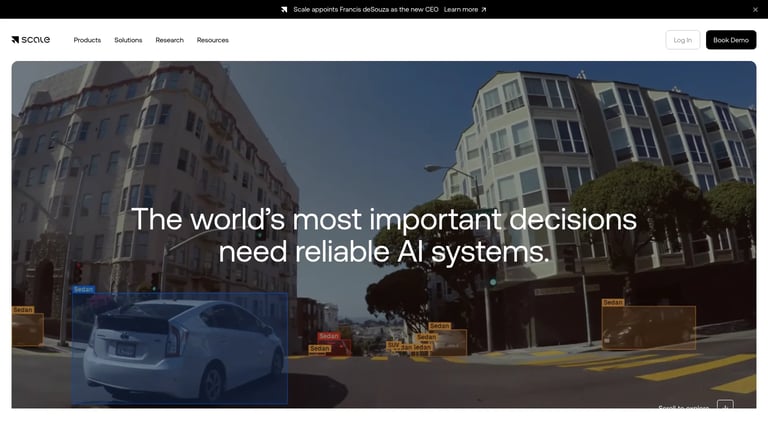768x432 pixels.
Task: Click the blue bounding box on white car
Action: (180, 348)
